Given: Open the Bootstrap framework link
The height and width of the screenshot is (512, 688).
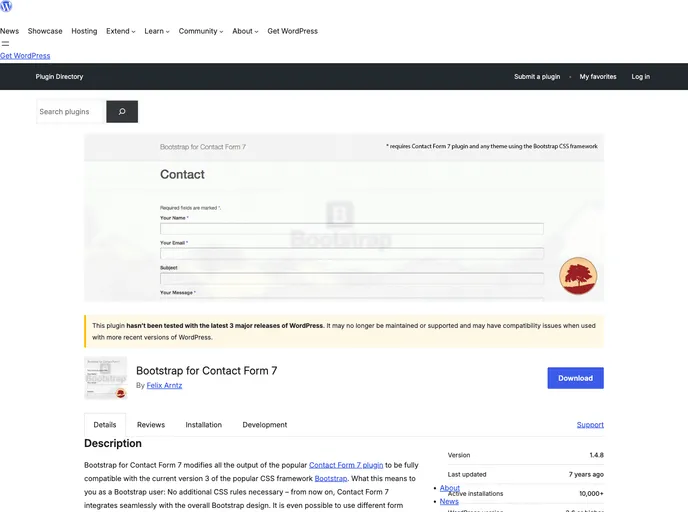Looking at the screenshot, I should click(331, 479).
